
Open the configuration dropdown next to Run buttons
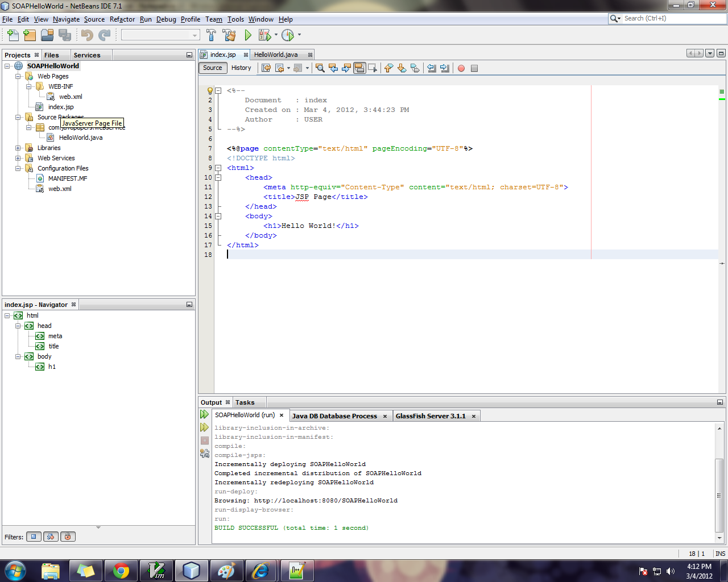[193, 35]
